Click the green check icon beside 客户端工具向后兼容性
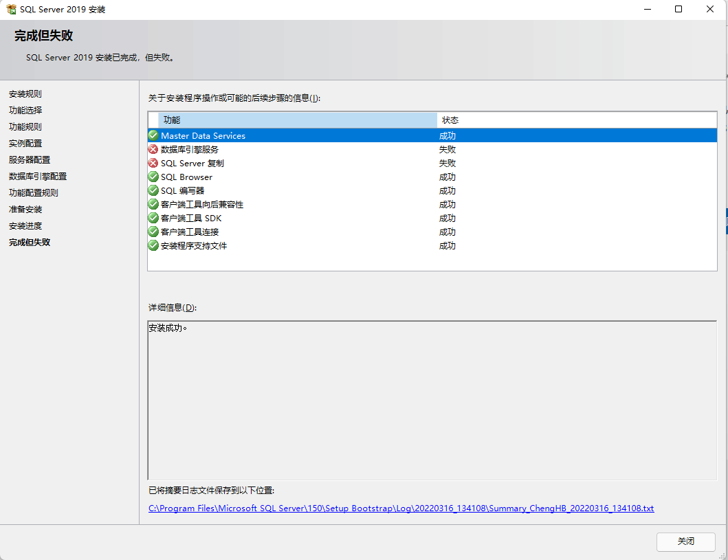Viewport: 728px width, 560px height. click(x=153, y=204)
